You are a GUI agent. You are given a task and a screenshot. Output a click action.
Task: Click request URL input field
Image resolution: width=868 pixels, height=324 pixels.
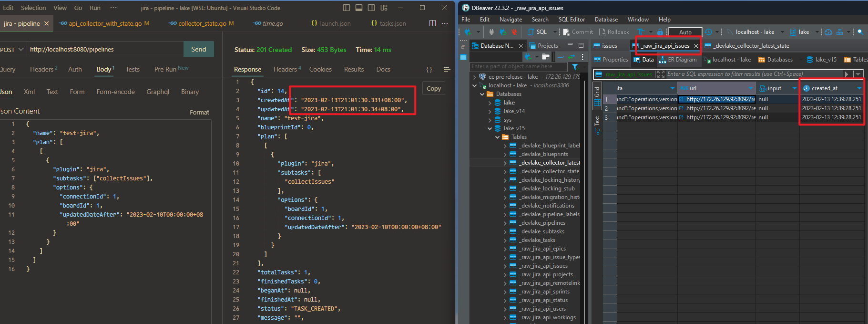click(x=104, y=49)
